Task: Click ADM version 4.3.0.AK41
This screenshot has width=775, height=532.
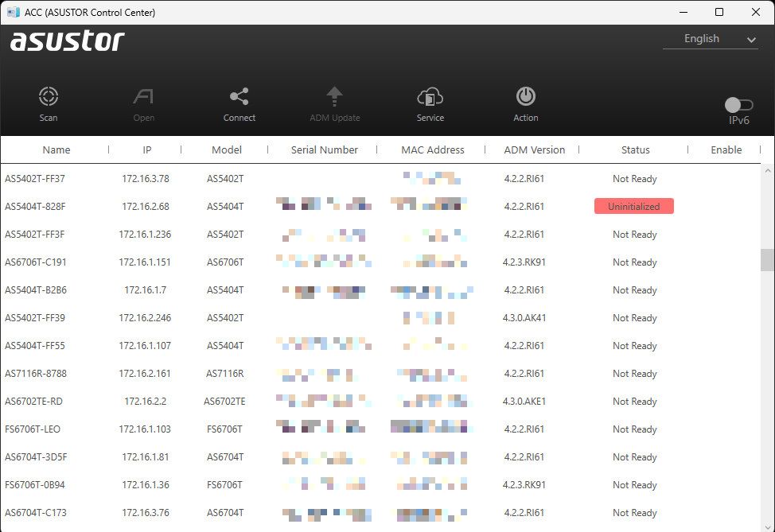Action: [524, 317]
